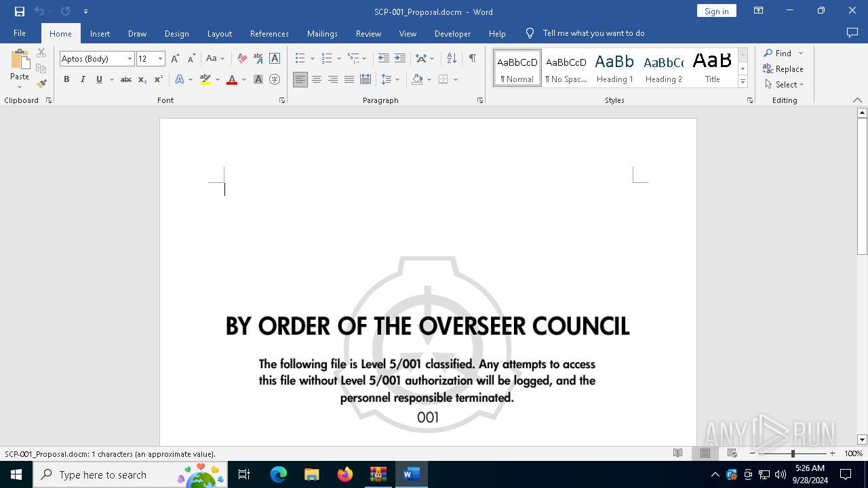This screenshot has width=868, height=488.
Task: Apply the Heading 1 style
Action: pyautogui.click(x=615, y=68)
